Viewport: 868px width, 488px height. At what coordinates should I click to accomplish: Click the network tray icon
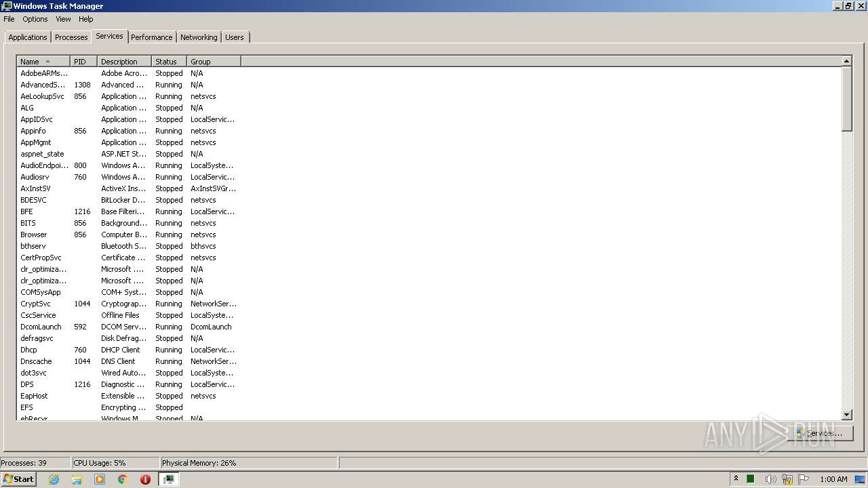787,479
